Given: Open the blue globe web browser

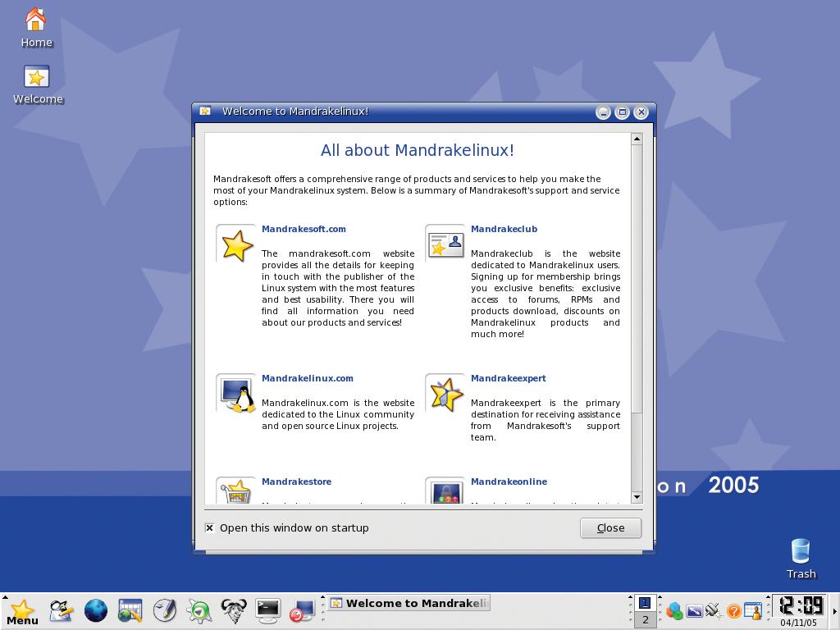Looking at the screenshot, I should point(96,610).
